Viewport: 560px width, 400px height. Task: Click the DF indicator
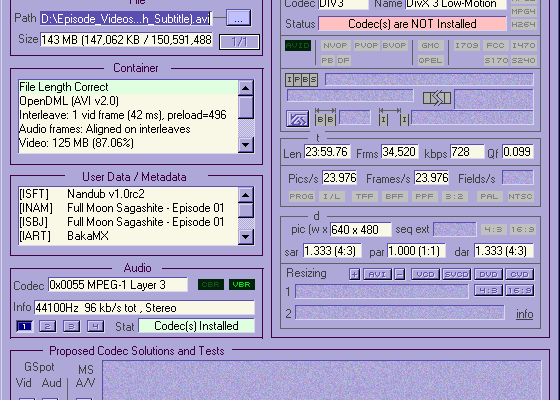pos(343,60)
